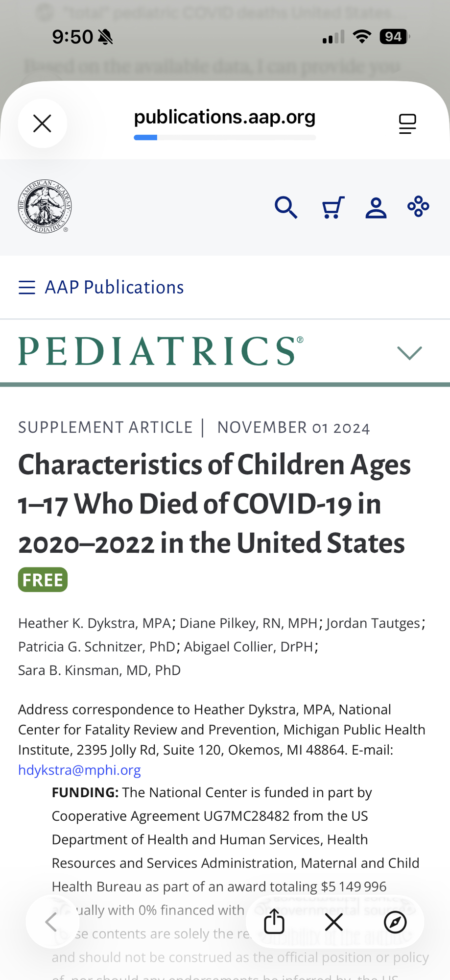
Task: Open the hamburger navigation menu
Action: tap(27, 287)
